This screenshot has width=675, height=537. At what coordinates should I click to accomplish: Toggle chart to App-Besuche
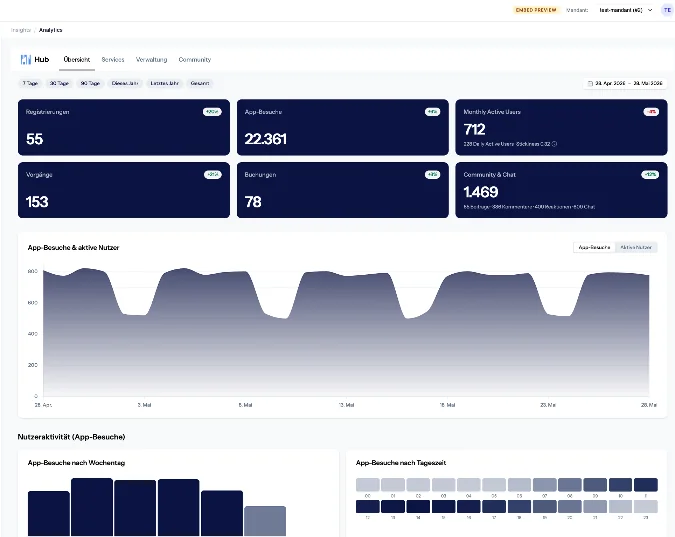594,247
